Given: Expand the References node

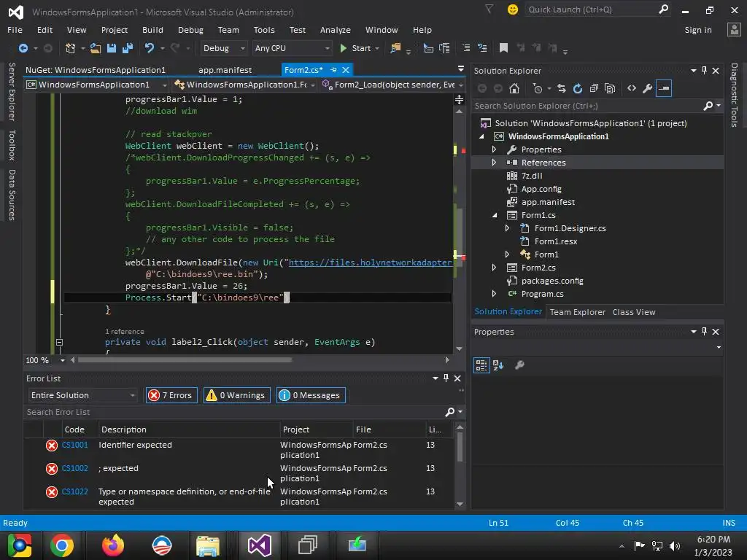Looking at the screenshot, I should point(494,163).
